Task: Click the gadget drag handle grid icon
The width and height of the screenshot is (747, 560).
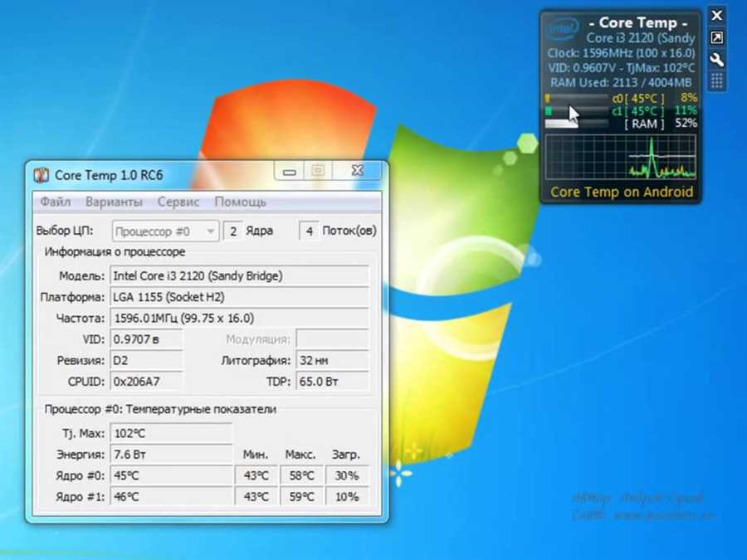Action: 716,81
